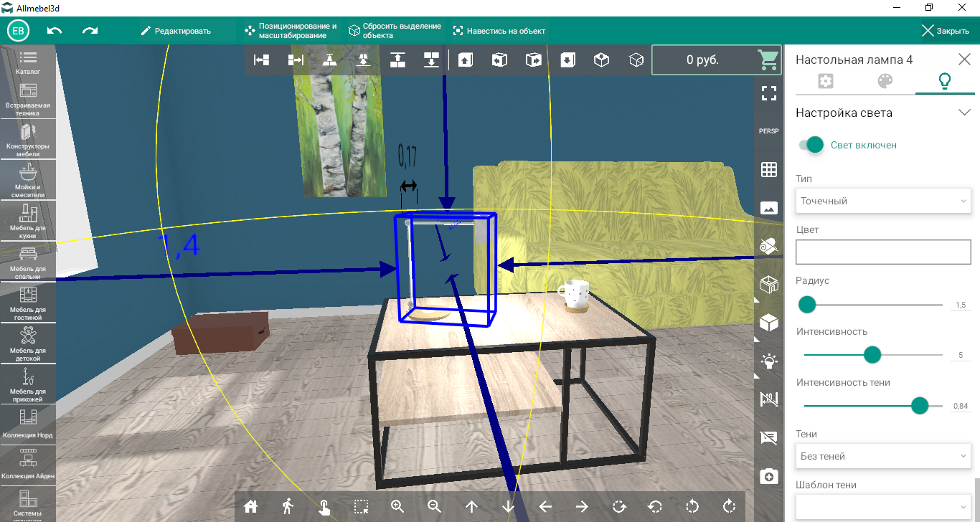Click the align-to-right-wall icon
This screenshot has height=522, width=980.
coord(296,60)
